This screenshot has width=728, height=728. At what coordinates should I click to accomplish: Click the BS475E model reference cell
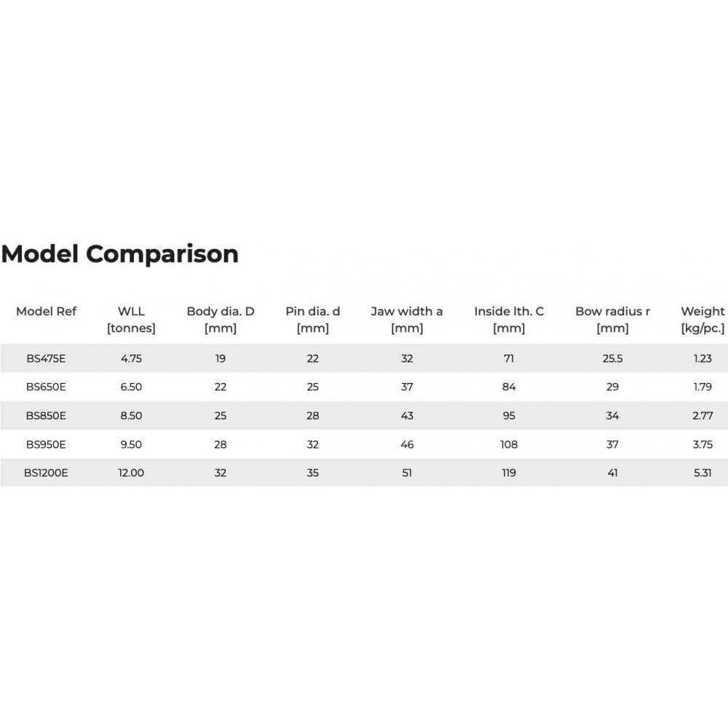[x=46, y=358]
